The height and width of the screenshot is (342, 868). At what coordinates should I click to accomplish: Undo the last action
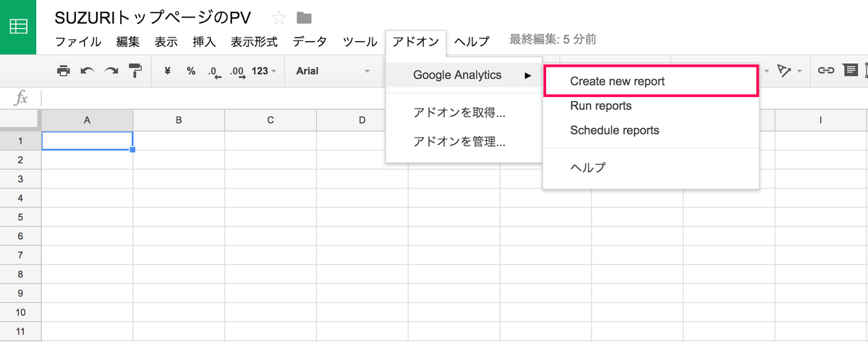point(88,71)
